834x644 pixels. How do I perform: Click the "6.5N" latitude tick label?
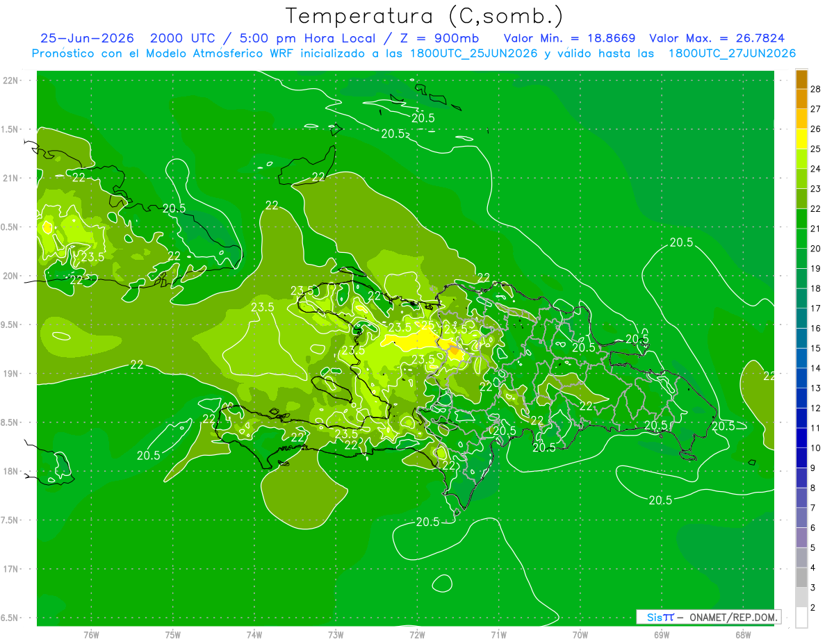pos(10,618)
